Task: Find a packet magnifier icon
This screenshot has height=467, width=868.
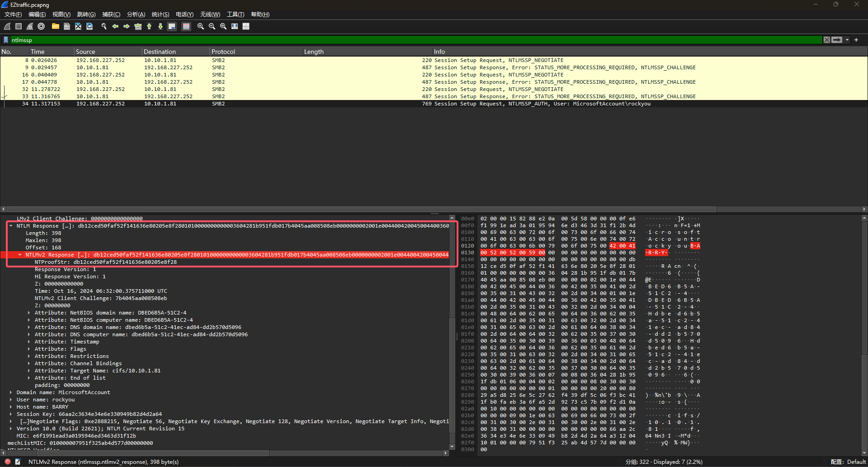Action: (104, 26)
